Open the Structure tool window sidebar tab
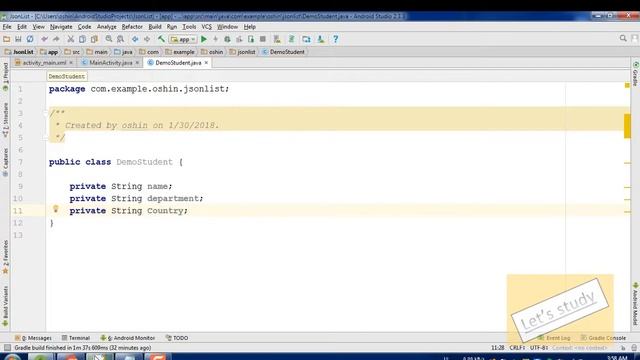Viewport: 640px width, 360px height. [5, 120]
